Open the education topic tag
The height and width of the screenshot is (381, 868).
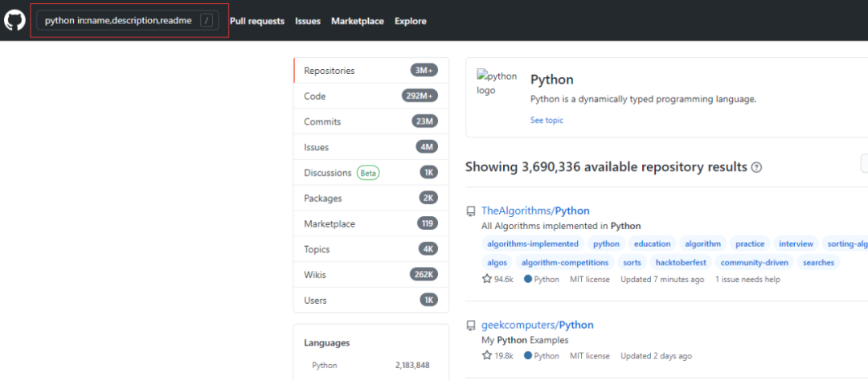point(652,244)
